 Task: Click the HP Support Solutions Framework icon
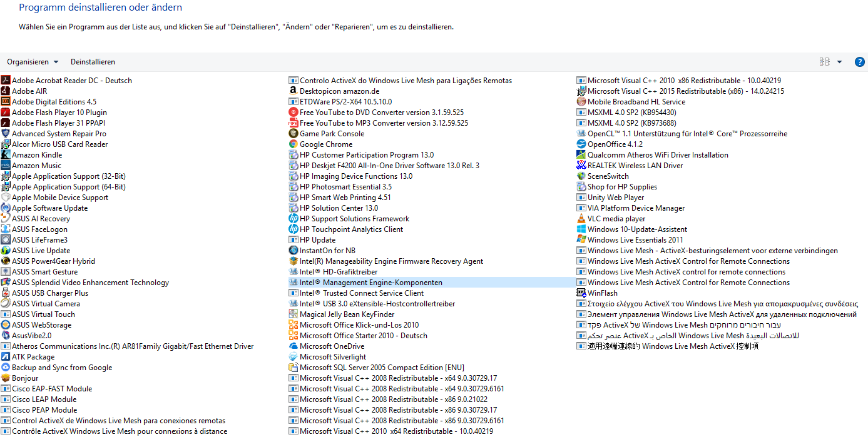[x=294, y=218]
